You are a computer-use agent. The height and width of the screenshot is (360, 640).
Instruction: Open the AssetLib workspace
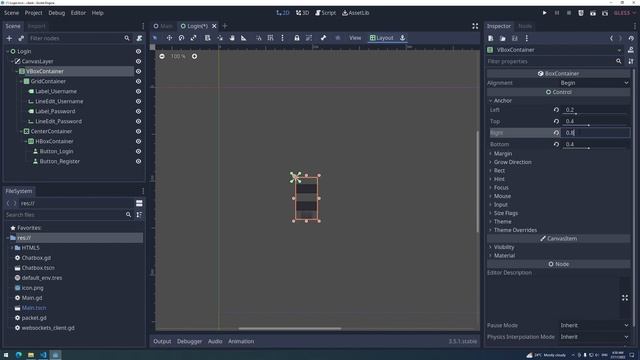356,13
